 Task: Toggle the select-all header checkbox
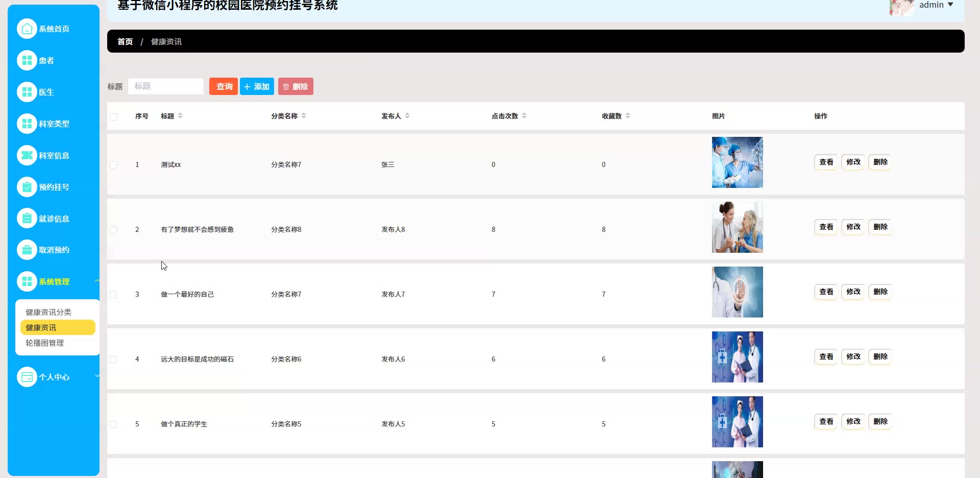(x=113, y=116)
